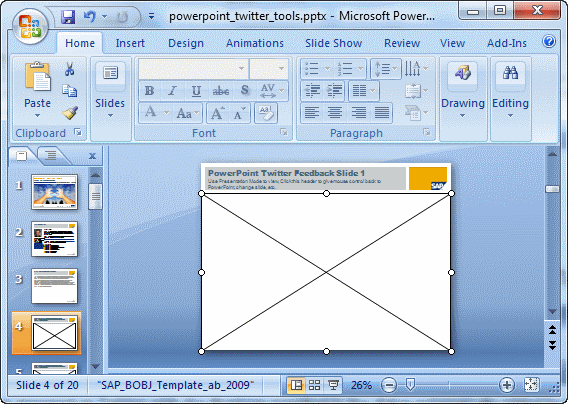The width and height of the screenshot is (568, 404).
Task: Open the Bullets style dropdown
Action: (x=327, y=68)
